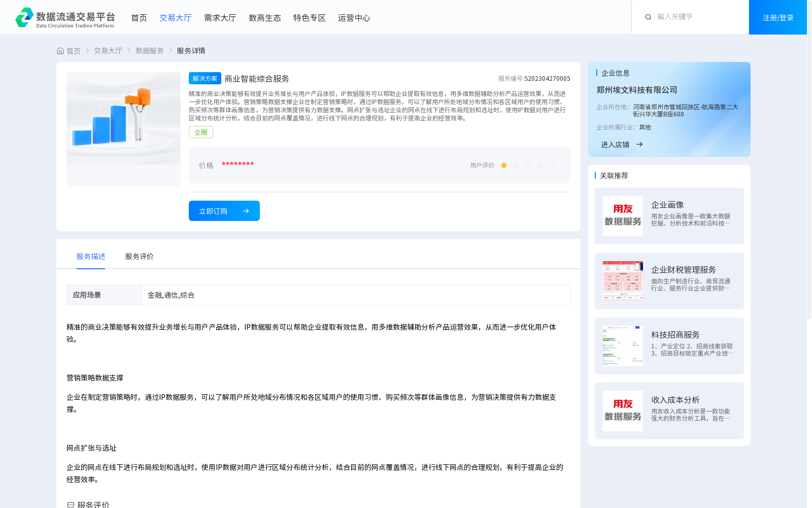Click the home icon in breadcrumb

point(60,51)
